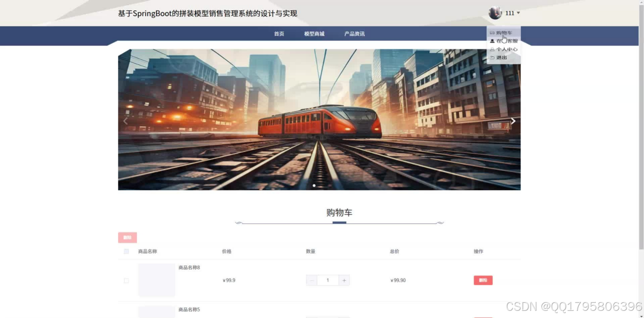Open 个人中心 from the user menu

504,49
